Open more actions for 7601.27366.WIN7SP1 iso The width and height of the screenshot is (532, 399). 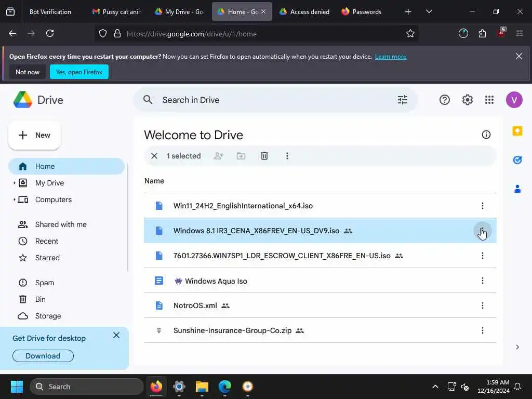pos(482,256)
